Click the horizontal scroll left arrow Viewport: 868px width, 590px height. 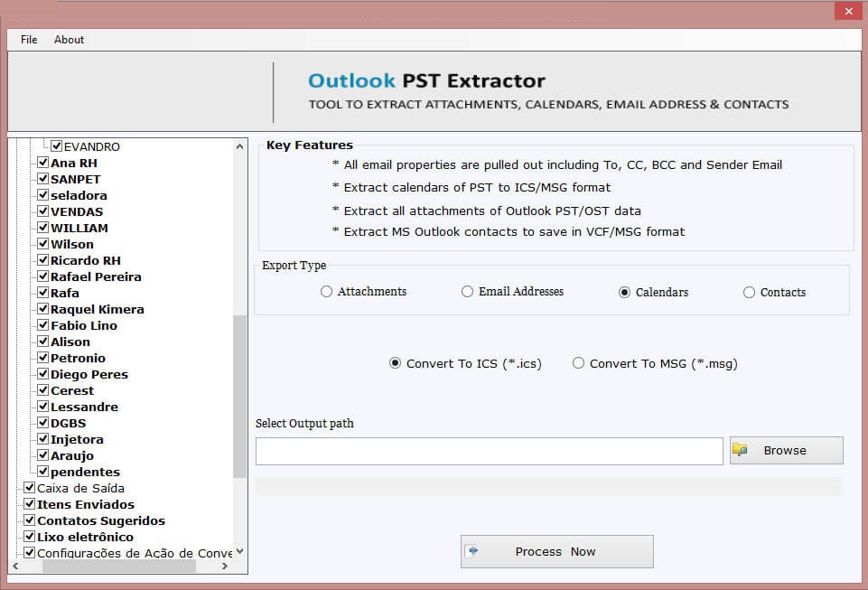(15, 567)
